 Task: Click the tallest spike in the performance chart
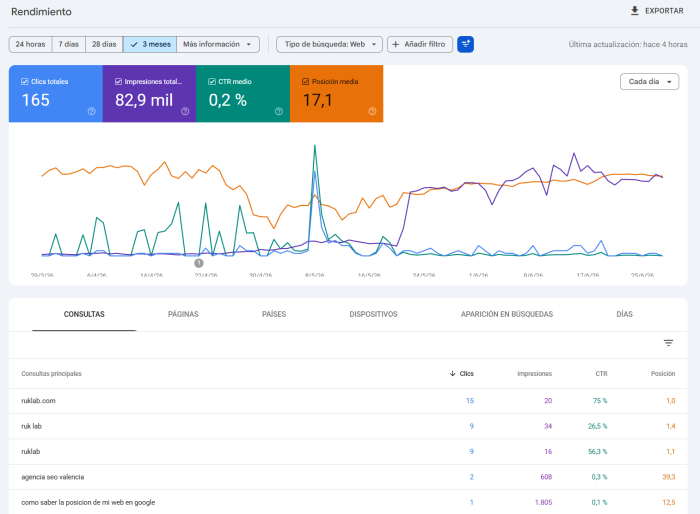coord(315,146)
